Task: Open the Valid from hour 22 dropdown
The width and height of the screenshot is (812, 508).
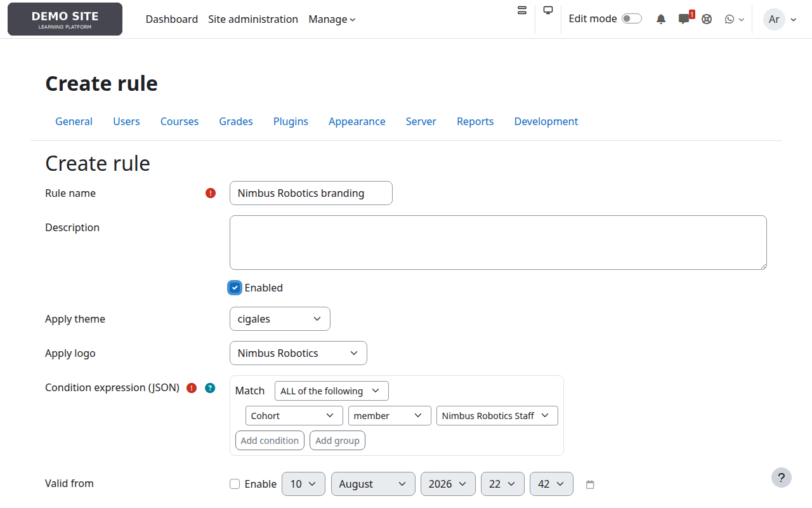Action: [x=502, y=484]
